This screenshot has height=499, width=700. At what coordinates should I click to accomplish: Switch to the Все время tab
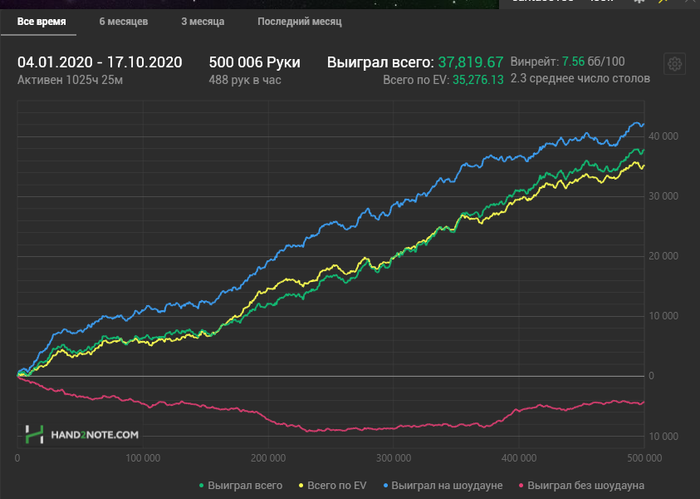tap(41, 21)
